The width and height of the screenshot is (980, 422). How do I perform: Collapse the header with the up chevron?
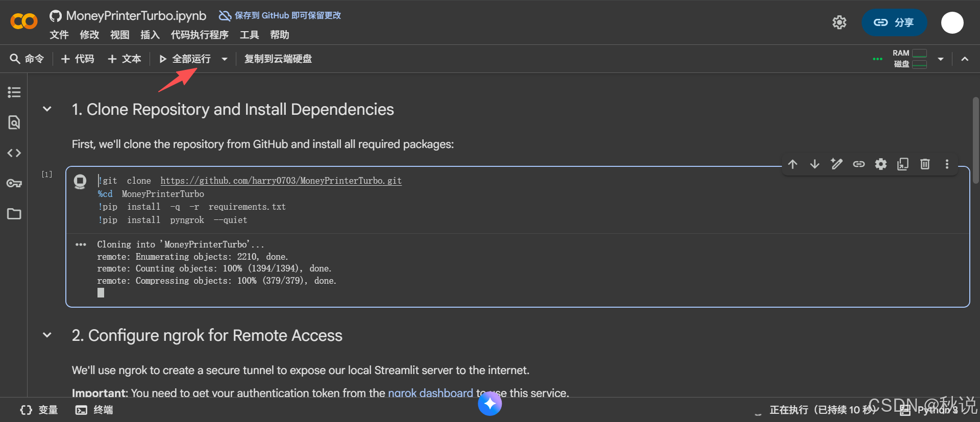965,59
